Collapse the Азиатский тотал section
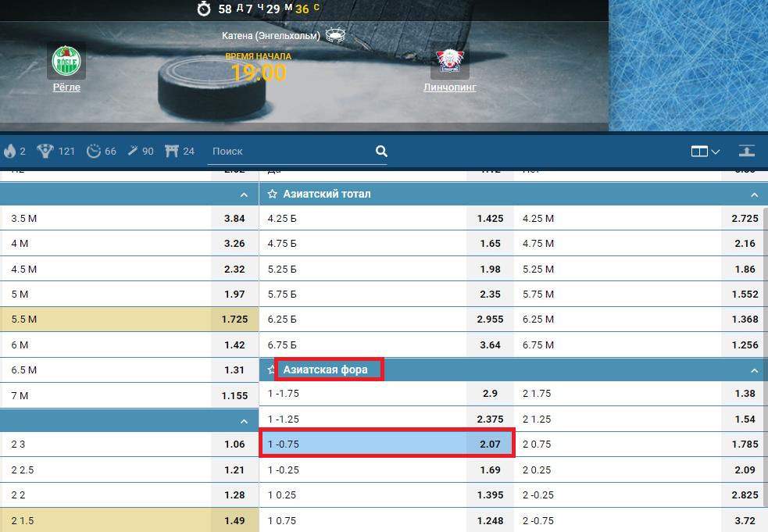Screen dimensions: 768x532 (754, 195)
